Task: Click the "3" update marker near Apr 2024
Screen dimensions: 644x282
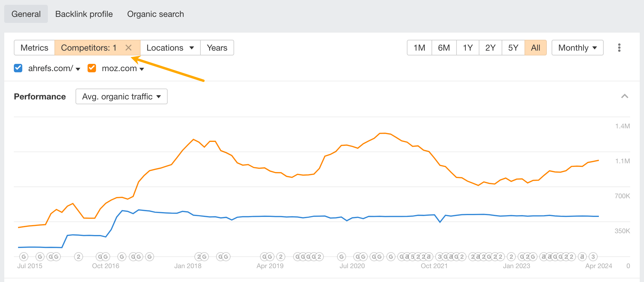Action: pyautogui.click(x=593, y=256)
